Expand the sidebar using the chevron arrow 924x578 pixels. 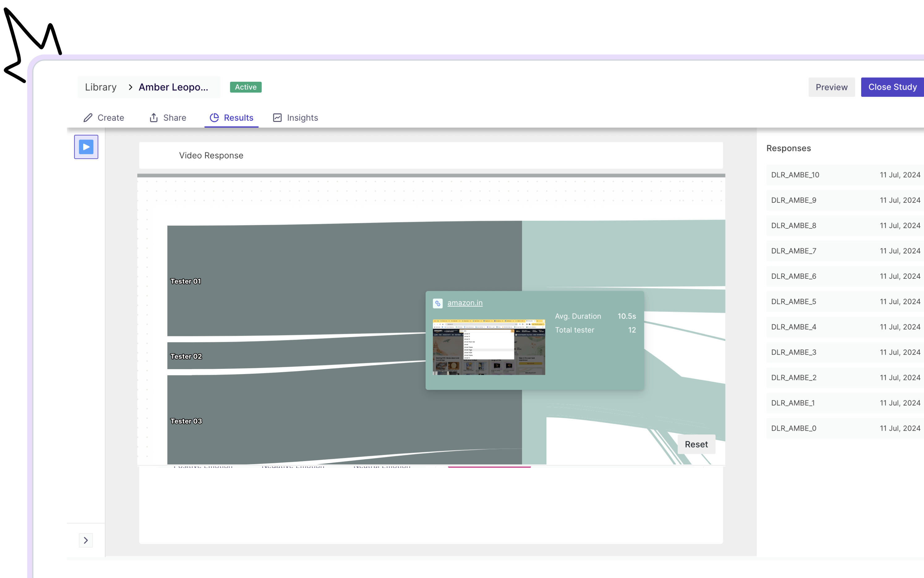click(86, 540)
